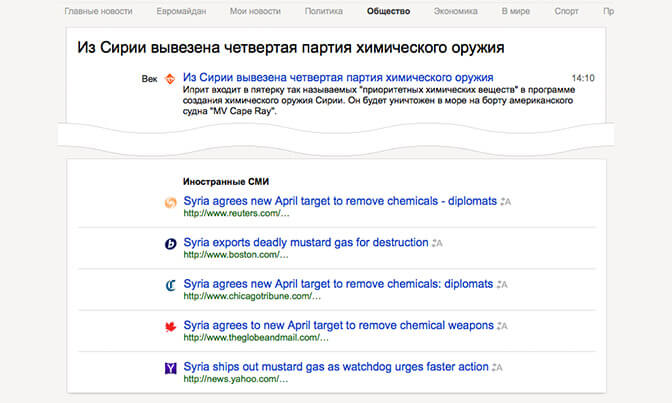The image size is (672, 403).
Task: Click the article snippet starting with Иприт
Action: (x=379, y=100)
